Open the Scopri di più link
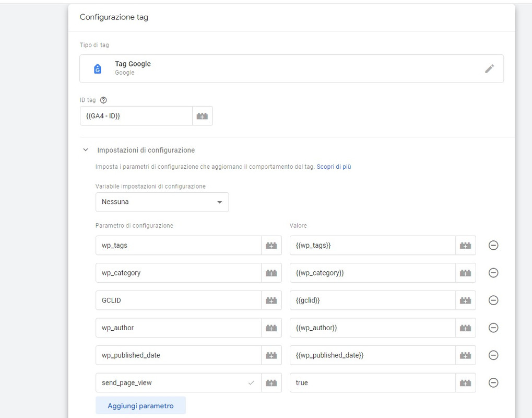The width and height of the screenshot is (532, 418). (x=334, y=167)
